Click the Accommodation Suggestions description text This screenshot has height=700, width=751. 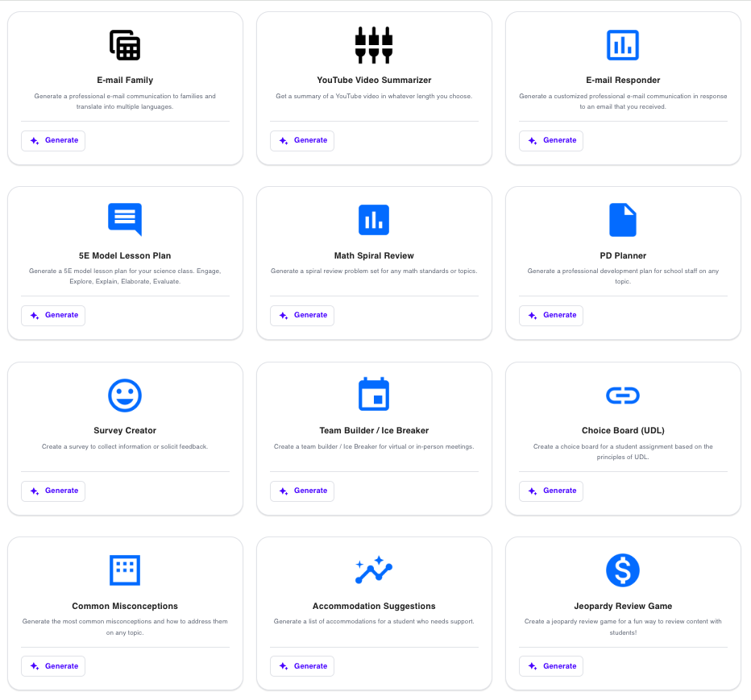(374, 621)
